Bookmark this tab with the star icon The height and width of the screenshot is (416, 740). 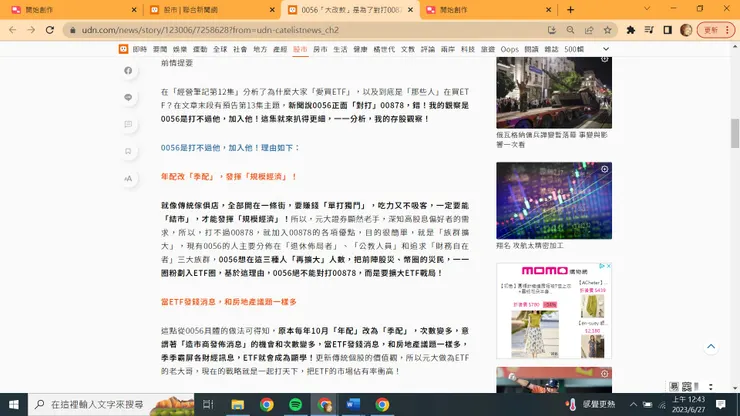607,30
